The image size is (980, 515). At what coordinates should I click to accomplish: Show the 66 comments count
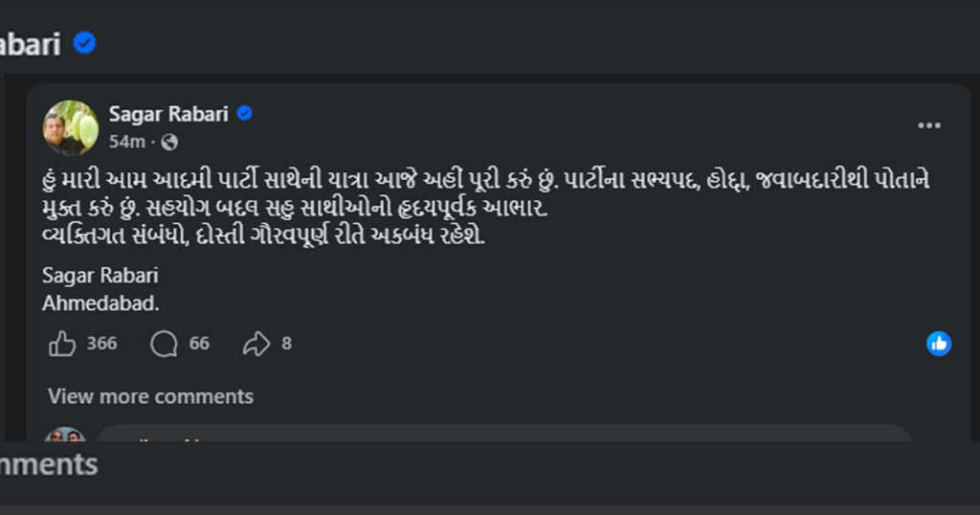click(x=199, y=344)
